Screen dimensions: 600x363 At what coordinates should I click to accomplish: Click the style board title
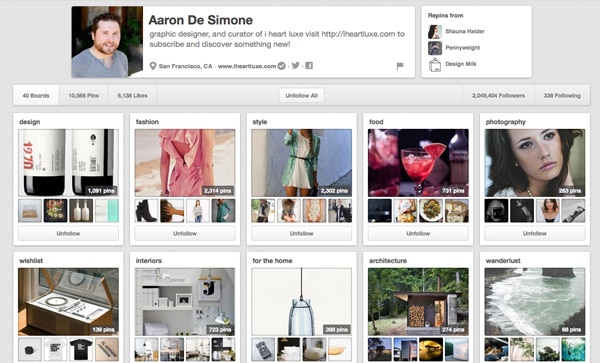point(259,122)
